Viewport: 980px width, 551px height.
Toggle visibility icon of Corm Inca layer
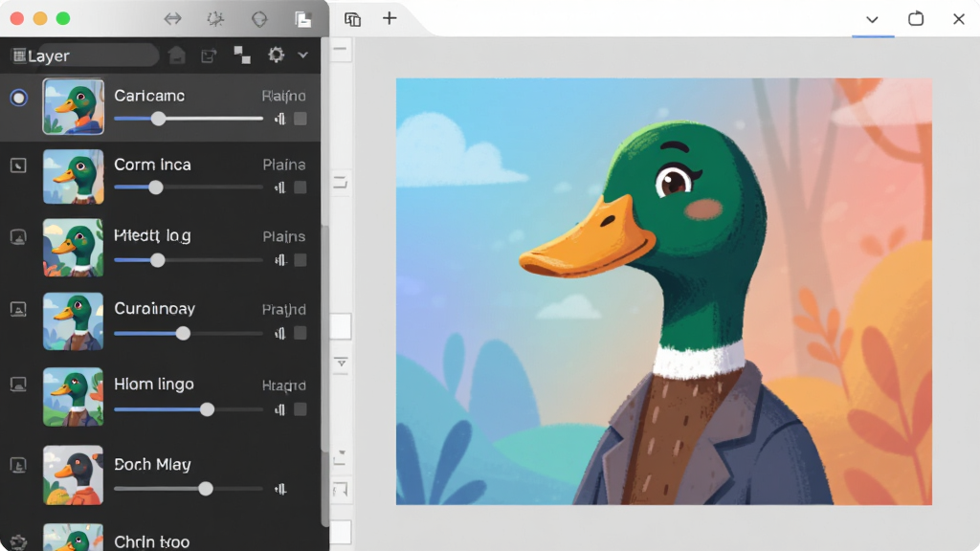click(x=18, y=165)
